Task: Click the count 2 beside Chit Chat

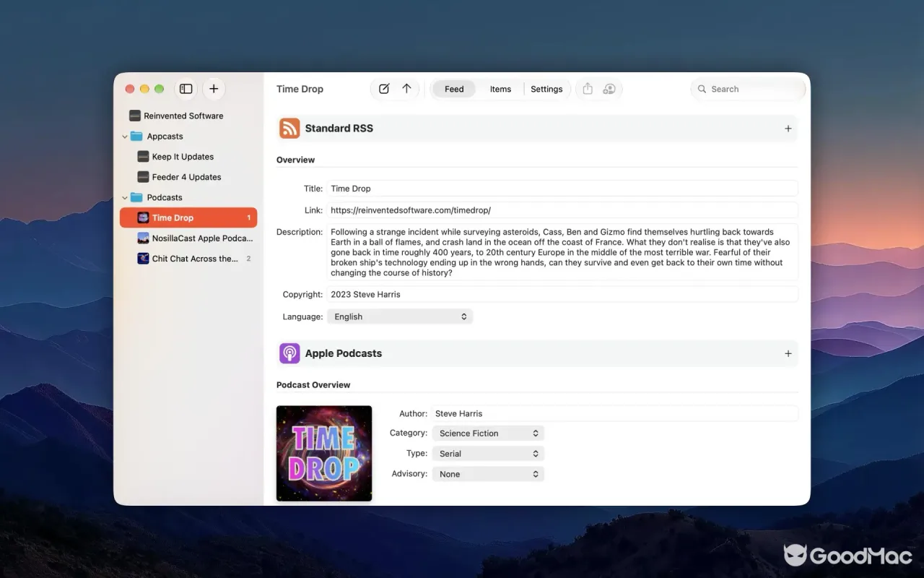Action: tap(248, 259)
